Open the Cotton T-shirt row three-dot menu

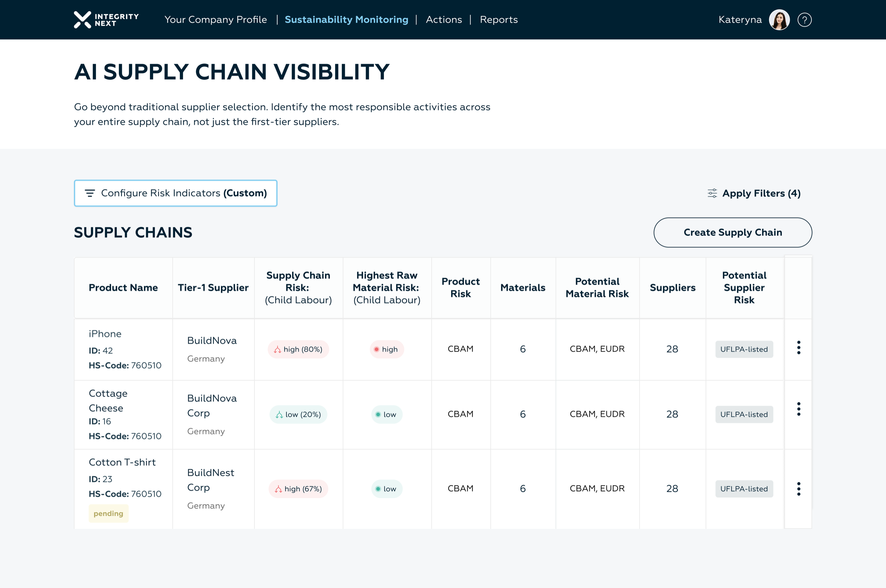point(799,489)
